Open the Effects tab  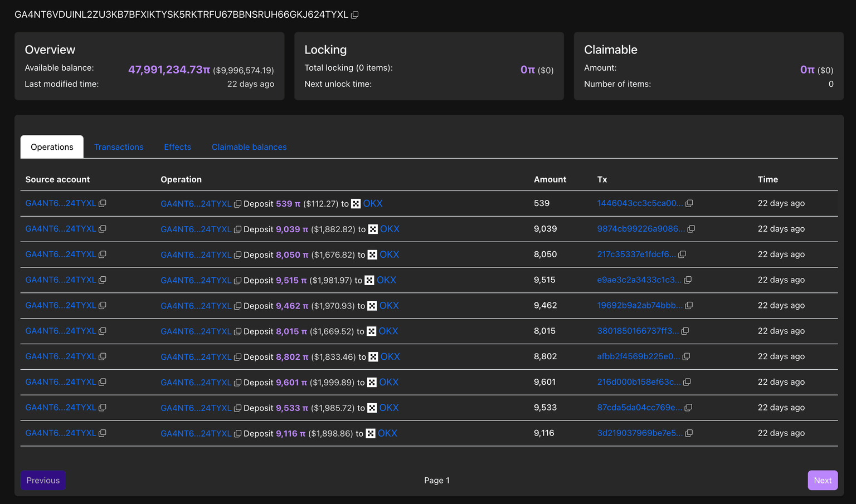click(177, 146)
